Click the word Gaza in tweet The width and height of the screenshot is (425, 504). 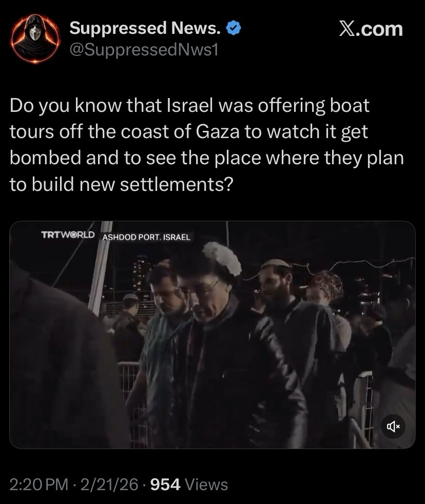click(x=217, y=132)
